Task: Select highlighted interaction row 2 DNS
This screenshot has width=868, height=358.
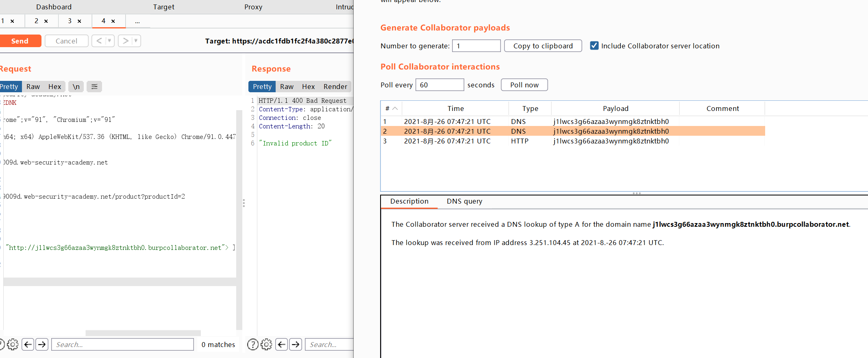Action: click(573, 131)
